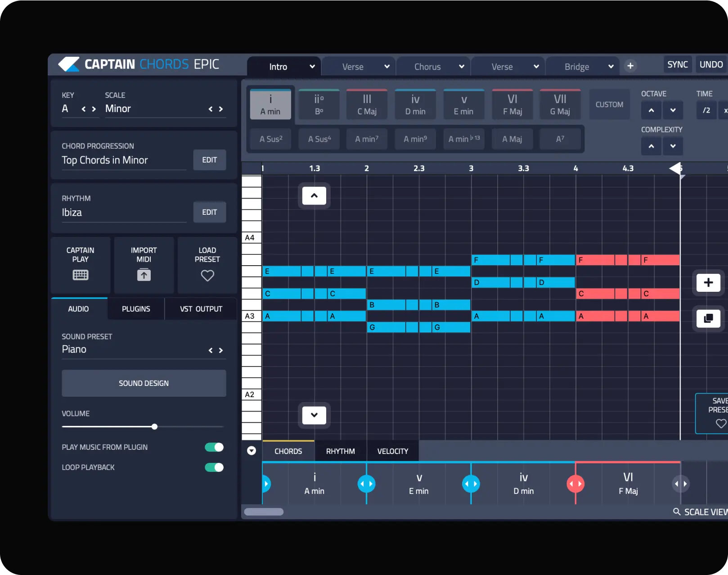Select the III C Maj chord

click(367, 104)
